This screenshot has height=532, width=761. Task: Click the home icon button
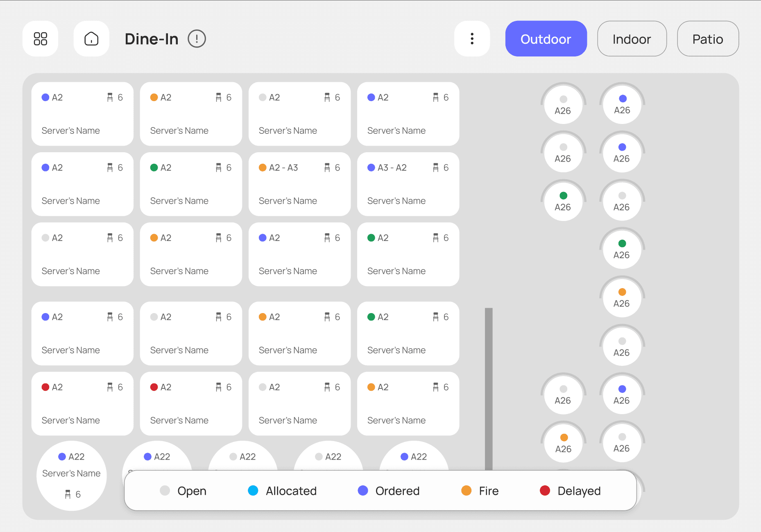pyautogui.click(x=91, y=39)
